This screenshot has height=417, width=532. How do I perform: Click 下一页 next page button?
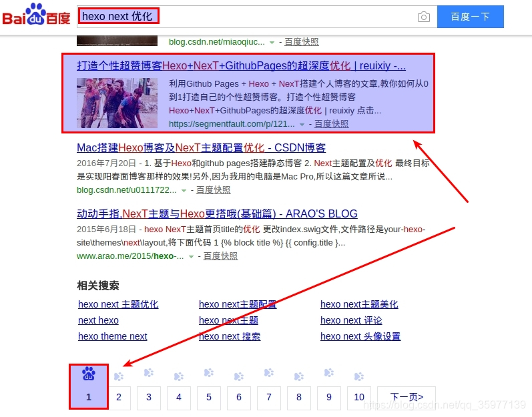(407, 398)
